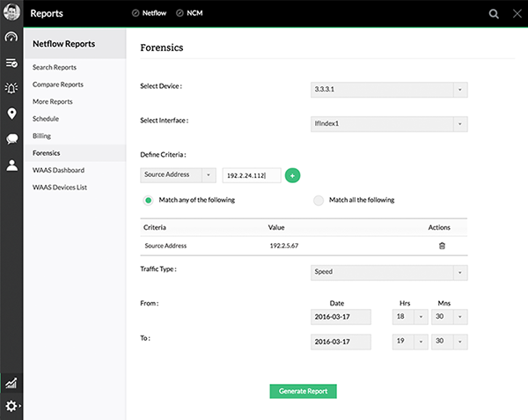Image resolution: width=528 pixels, height=420 pixels.
Task: Click the green plus add criteria icon
Action: 293,175
